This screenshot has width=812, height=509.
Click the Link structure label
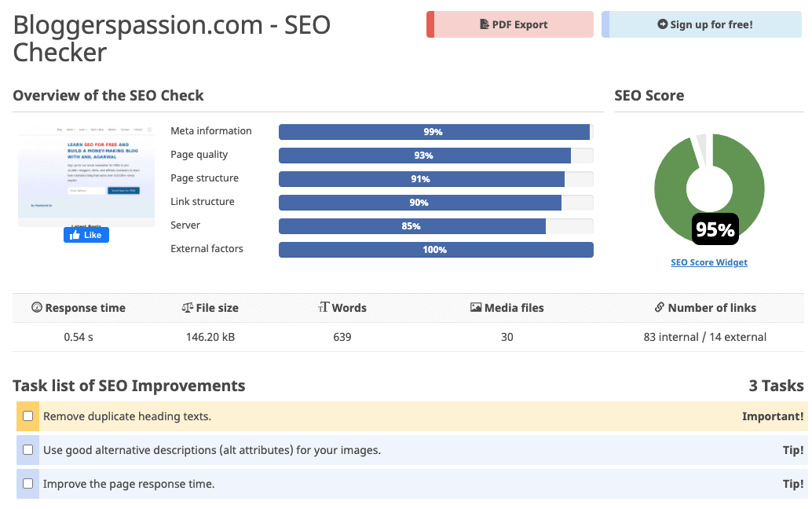point(203,201)
